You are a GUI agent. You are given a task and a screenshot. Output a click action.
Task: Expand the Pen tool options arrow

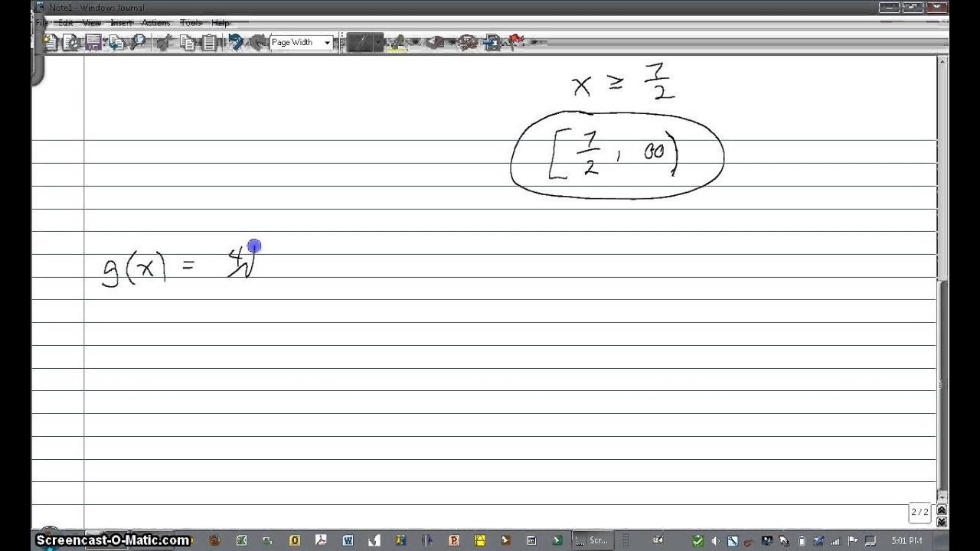click(x=377, y=43)
